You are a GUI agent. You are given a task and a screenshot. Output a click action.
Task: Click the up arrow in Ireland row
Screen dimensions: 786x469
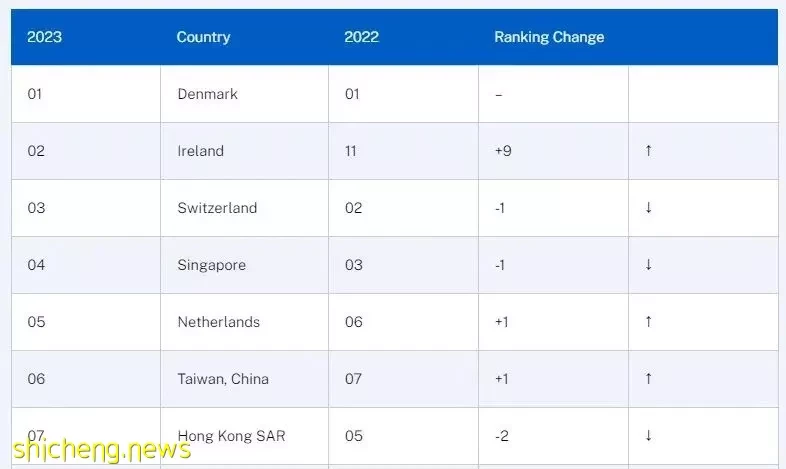pyautogui.click(x=648, y=150)
